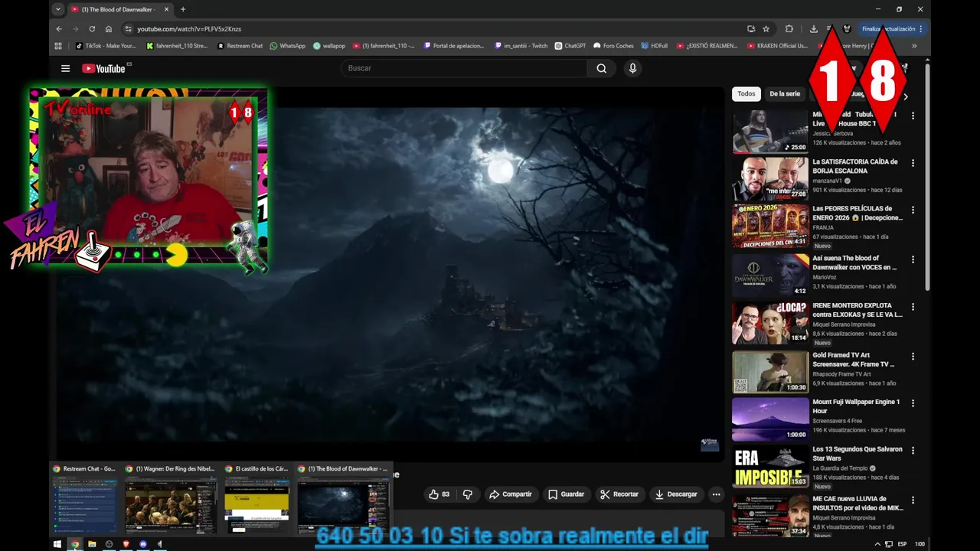The width and height of the screenshot is (980, 551).
Task: Open Chrome tab search dropdown arrow
Action: pos(57,9)
